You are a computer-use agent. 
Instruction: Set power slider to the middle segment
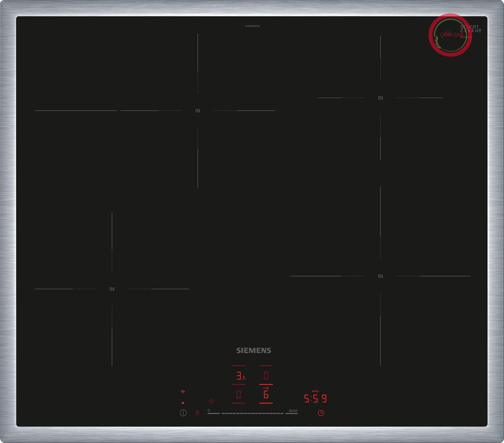pyautogui.click(x=253, y=413)
